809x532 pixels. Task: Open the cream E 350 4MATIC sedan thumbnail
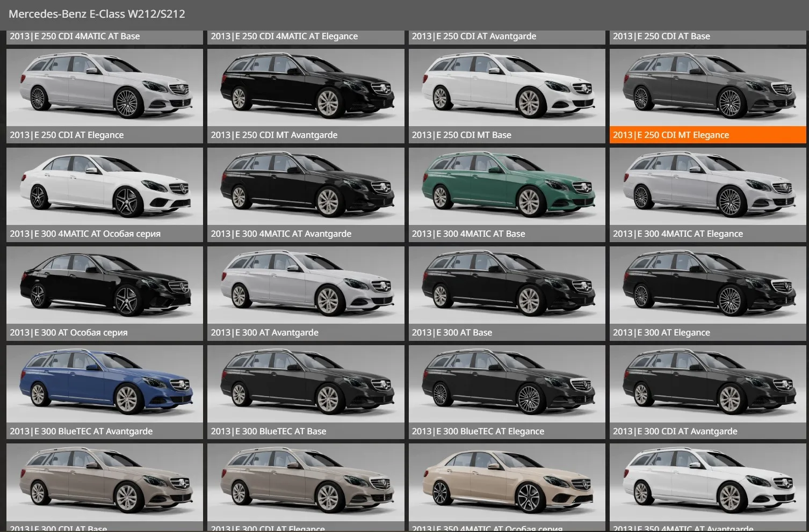click(507, 483)
